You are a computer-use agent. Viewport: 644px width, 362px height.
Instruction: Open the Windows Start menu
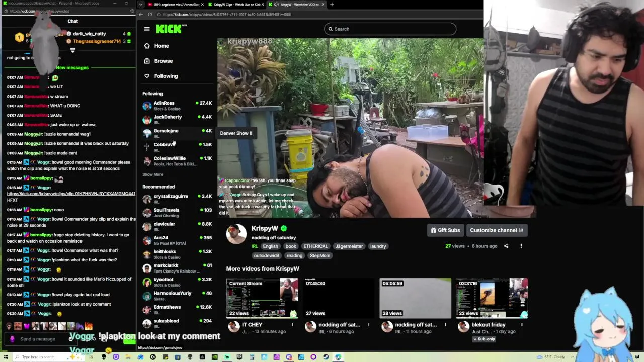(6, 357)
